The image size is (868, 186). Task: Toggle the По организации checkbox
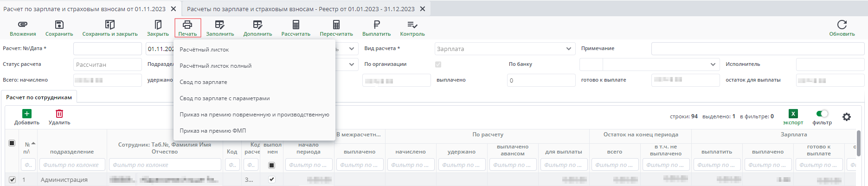(x=438, y=64)
